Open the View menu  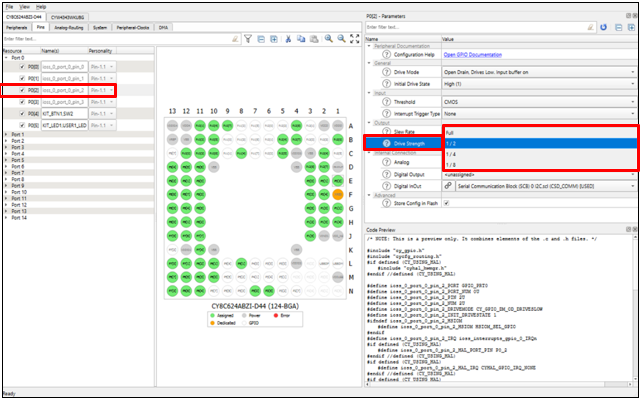[x=25, y=7]
